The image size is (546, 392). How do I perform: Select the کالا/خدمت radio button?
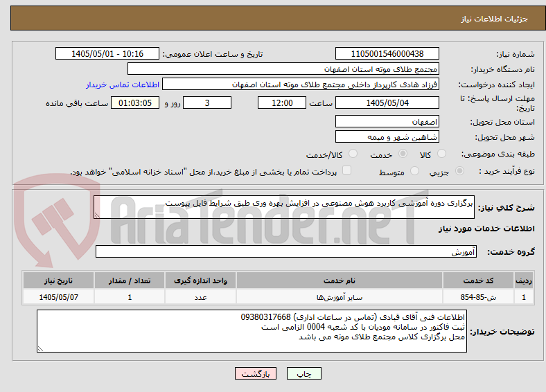(x=353, y=154)
